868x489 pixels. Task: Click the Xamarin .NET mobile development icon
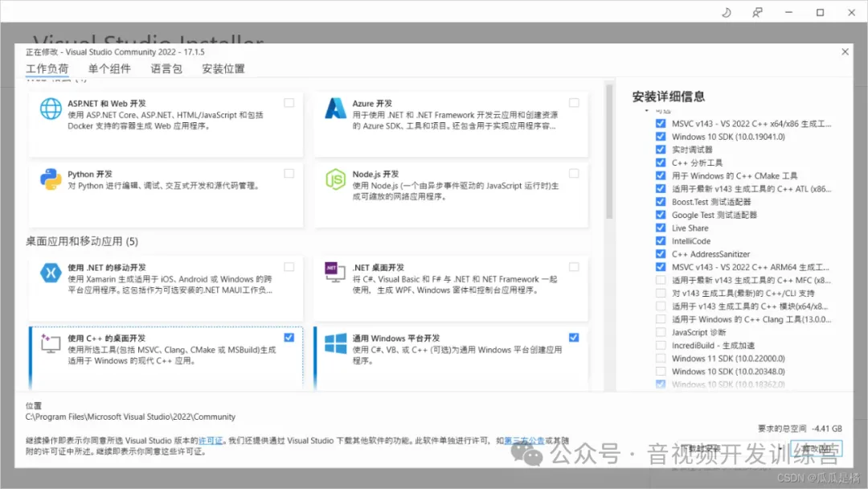(51, 273)
